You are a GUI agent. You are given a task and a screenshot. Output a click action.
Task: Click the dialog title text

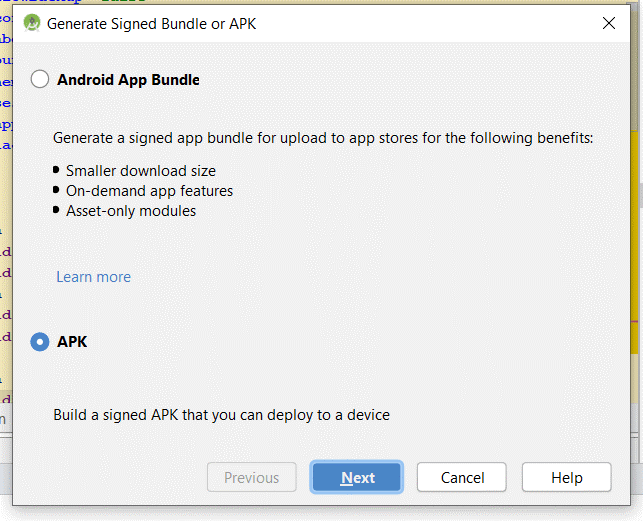click(x=152, y=23)
